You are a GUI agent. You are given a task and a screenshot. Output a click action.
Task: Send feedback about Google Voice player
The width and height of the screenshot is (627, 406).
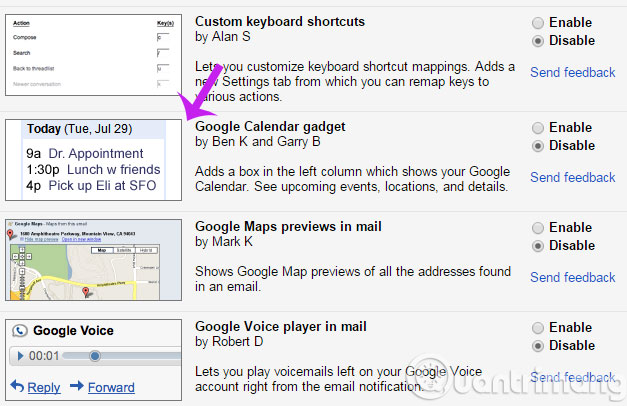(572, 377)
